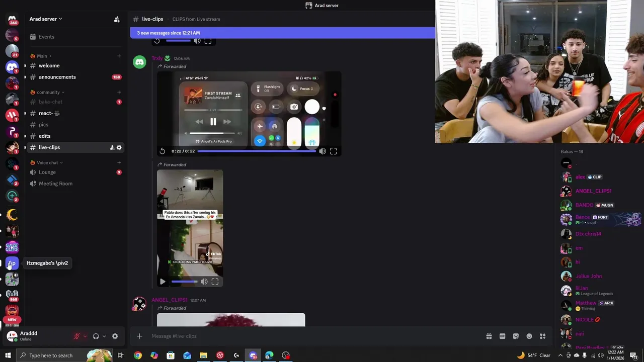Join the Meeting Room voice channel
Viewport: 644px width, 362px height.
(75, 184)
